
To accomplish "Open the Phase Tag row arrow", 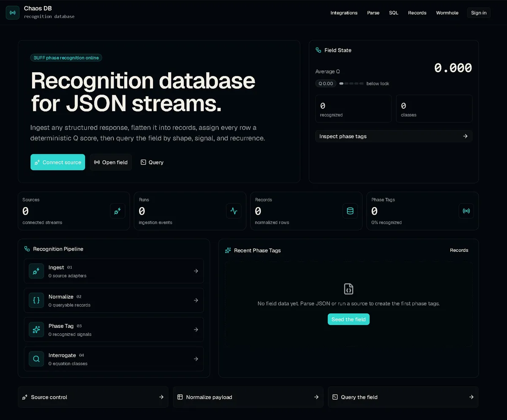I will 196,330.
